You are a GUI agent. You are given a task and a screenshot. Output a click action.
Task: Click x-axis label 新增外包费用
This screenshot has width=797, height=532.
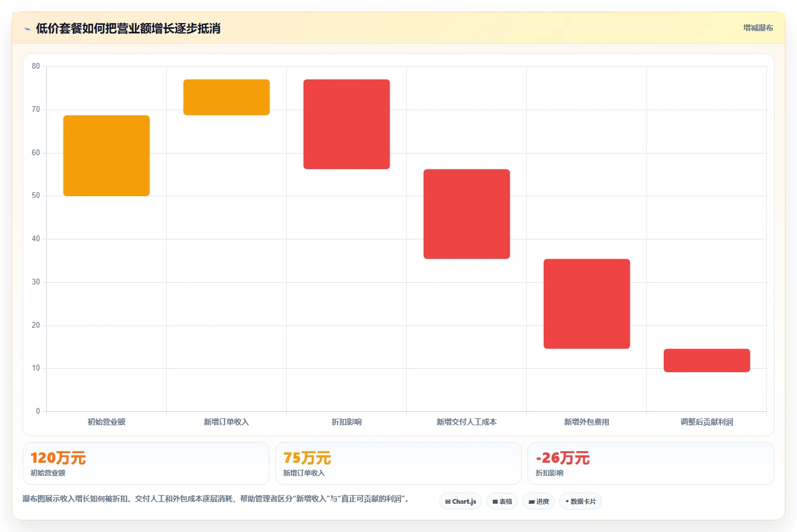[586, 422]
